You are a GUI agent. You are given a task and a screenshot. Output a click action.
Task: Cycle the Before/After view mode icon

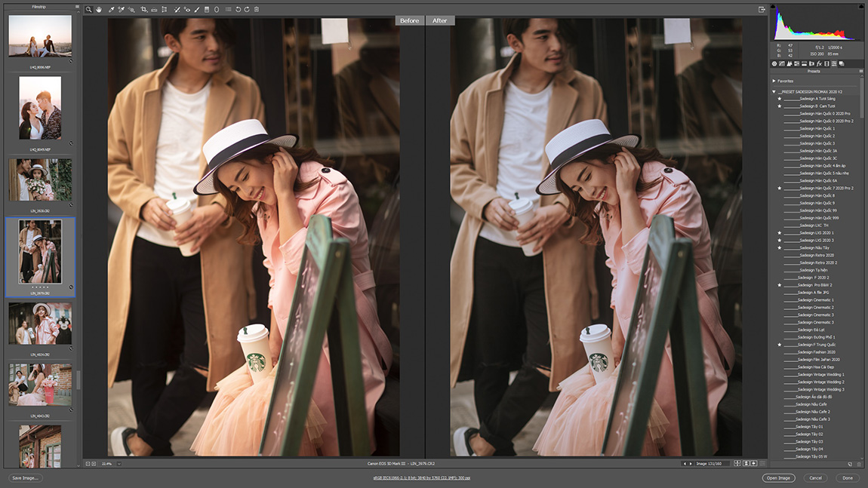(x=737, y=463)
